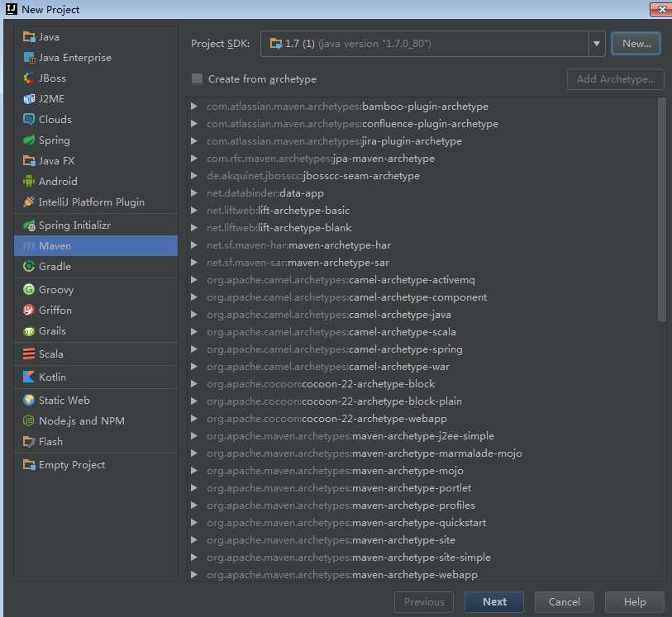Viewport: 672px width, 617px height.
Task: Select the Gradle icon
Action: click(29, 266)
